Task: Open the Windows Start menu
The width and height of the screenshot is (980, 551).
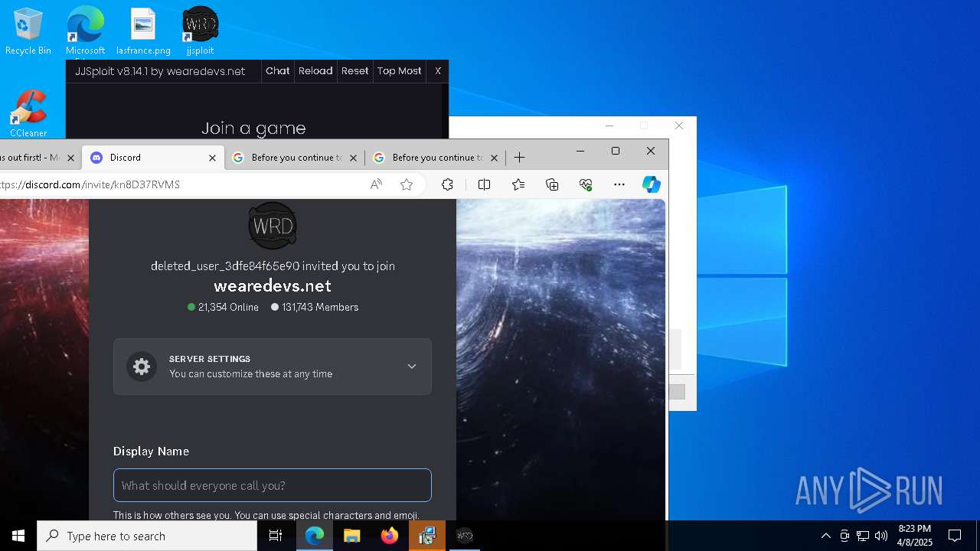Action: point(18,536)
